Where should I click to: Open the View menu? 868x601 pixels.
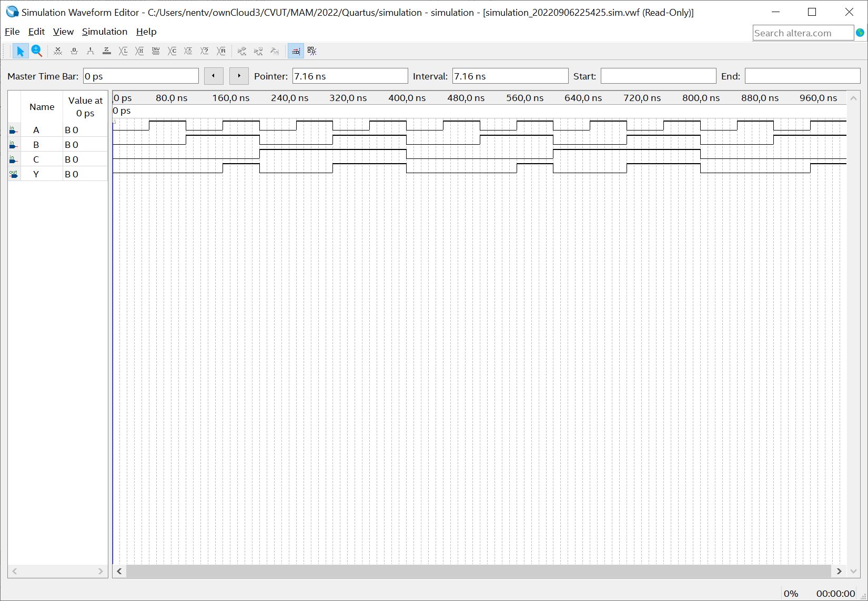pos(63,32)
